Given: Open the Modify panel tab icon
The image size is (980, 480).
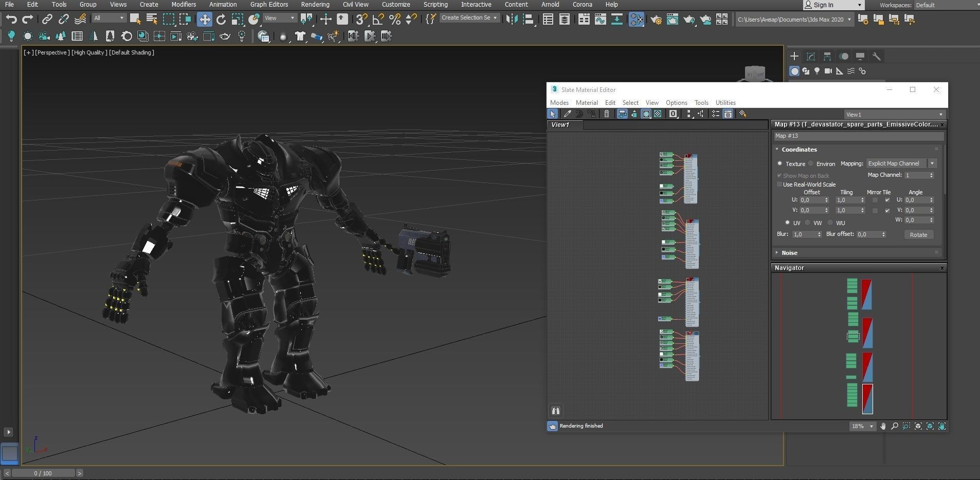Looking at the screenshot, I should (811, 57).
